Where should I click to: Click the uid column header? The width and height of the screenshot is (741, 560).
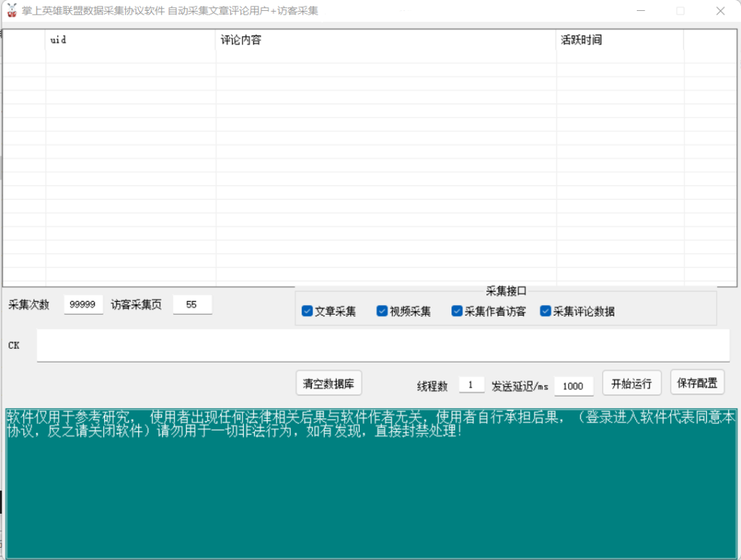click(x=130, y=41)
